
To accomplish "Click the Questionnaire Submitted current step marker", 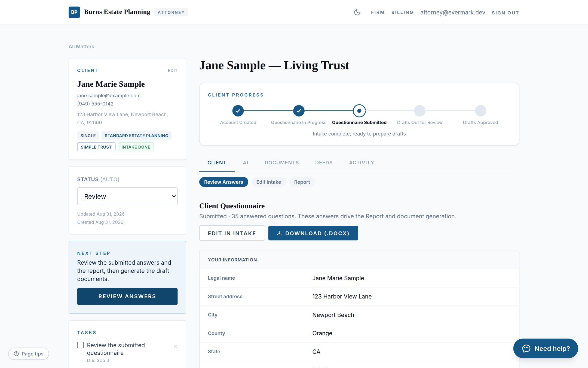I will click(x=359, y=111).
